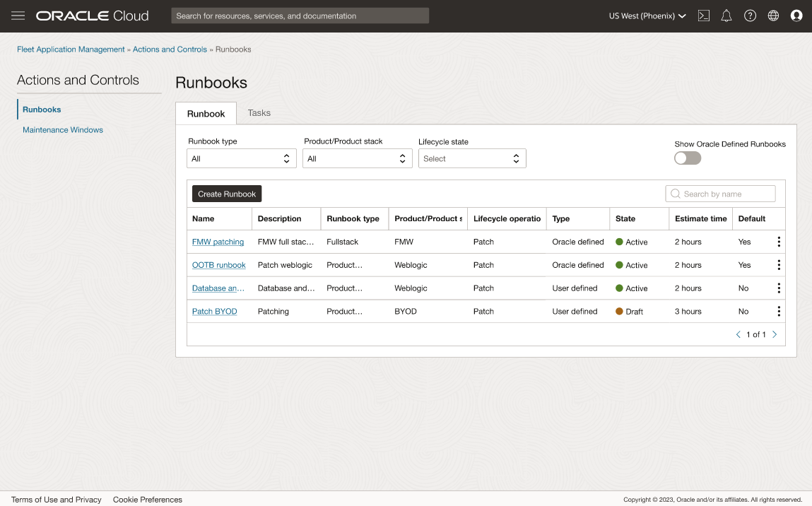Open the FMW patching runbook link
Screen dimensions: 812x506
click(x=218, y=242)
